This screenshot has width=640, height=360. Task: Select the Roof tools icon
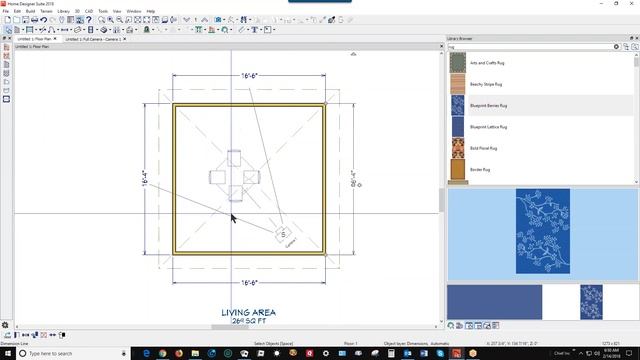(x=130, y=30)
